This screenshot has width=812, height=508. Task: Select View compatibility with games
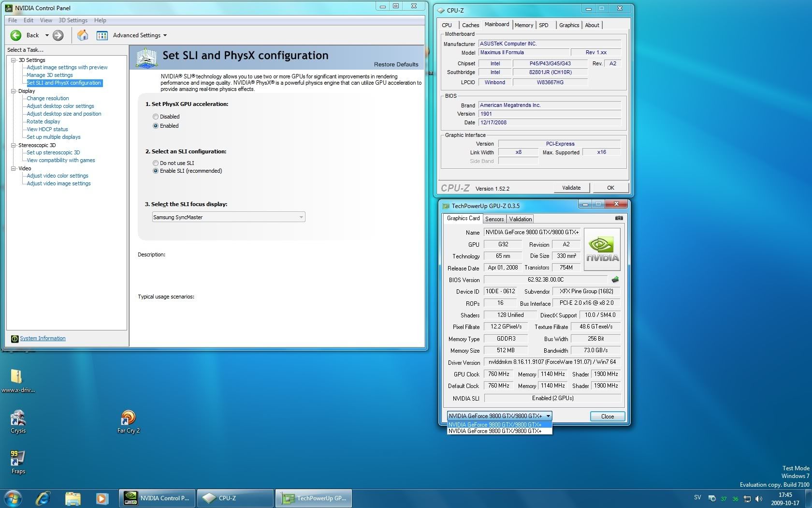click(x=61, y=160)
